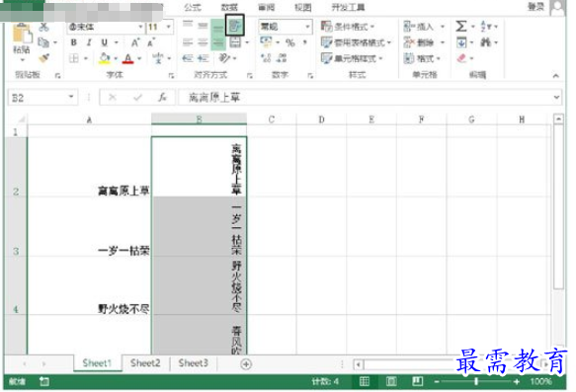The width and height of the screenshot is (576, 392).
Task: Switch to the Sheet2 tab
Action: [x=145, y=363]
